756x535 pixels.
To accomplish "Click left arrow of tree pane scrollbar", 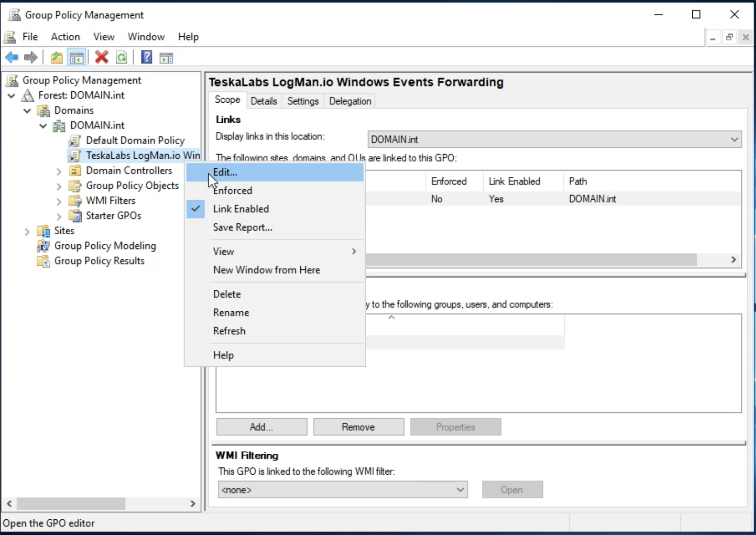I will (9, 504).
